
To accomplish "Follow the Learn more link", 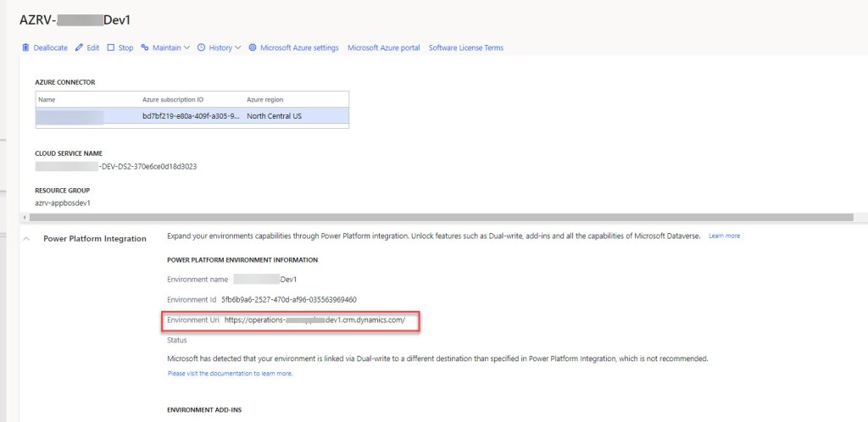I will pos(724,236).
